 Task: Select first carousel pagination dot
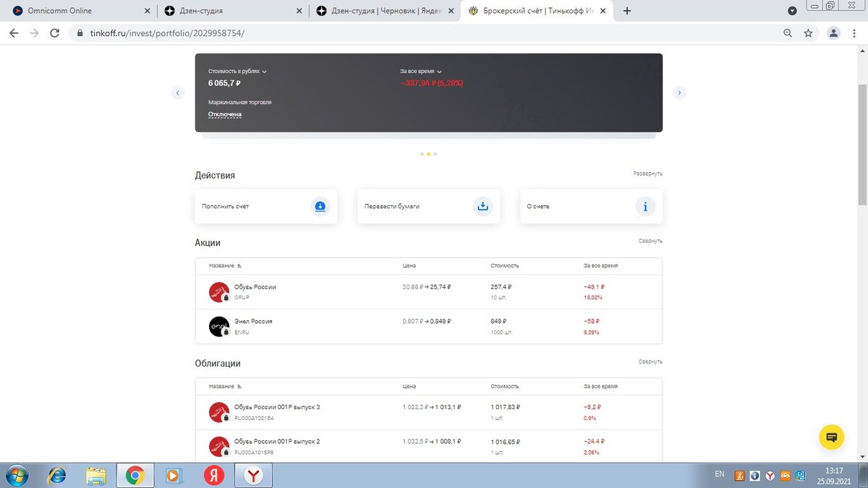[422, 154]
